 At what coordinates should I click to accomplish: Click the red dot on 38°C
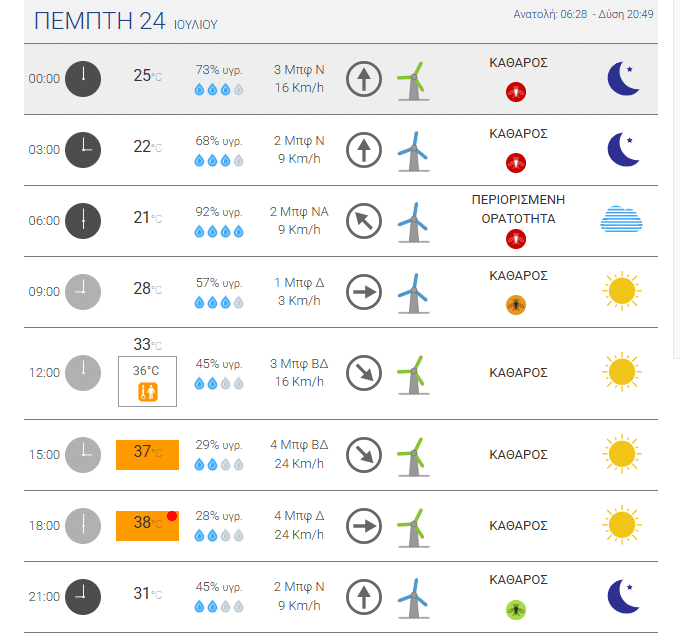click(x=172, y=516)
